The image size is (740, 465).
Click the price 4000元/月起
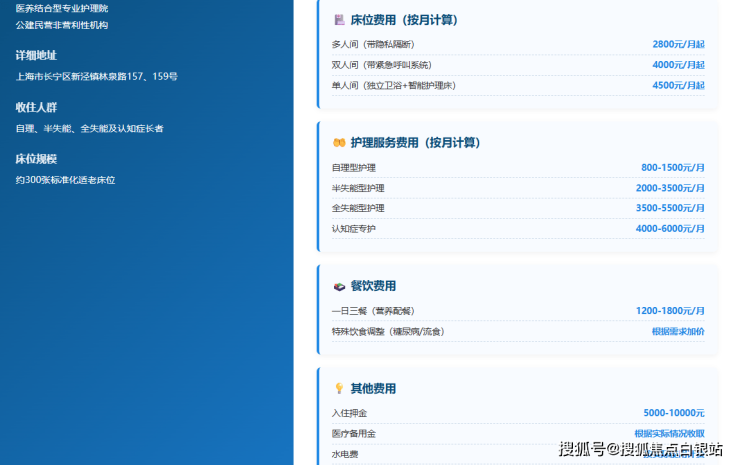[x=678, y=65]
